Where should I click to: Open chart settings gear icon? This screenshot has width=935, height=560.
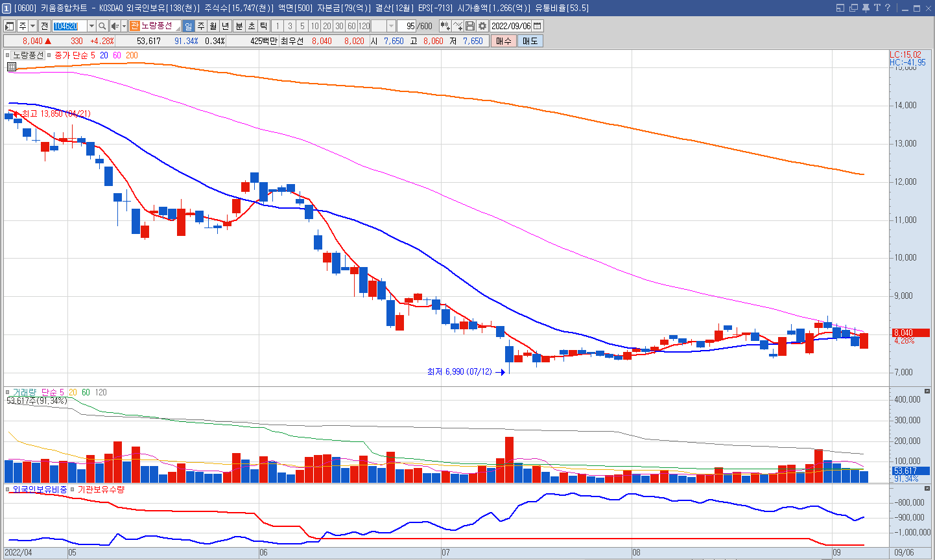click(482, 26)
